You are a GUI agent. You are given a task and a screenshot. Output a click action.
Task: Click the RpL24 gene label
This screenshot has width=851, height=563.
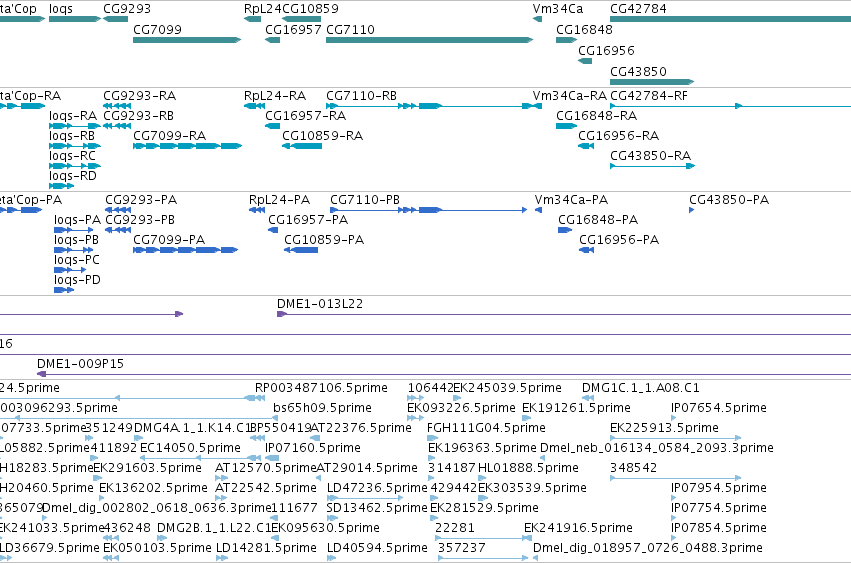[263, 9]
